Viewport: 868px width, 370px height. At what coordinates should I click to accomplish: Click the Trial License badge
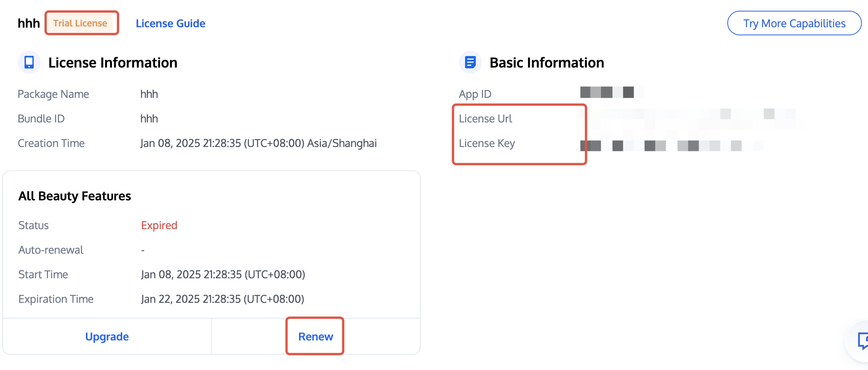click(80, 23)
